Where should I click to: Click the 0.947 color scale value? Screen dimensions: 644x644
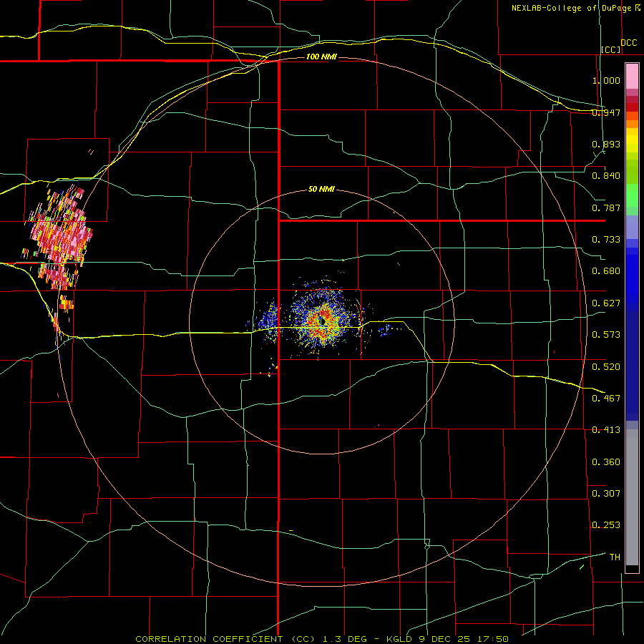[x=606, y=112]
